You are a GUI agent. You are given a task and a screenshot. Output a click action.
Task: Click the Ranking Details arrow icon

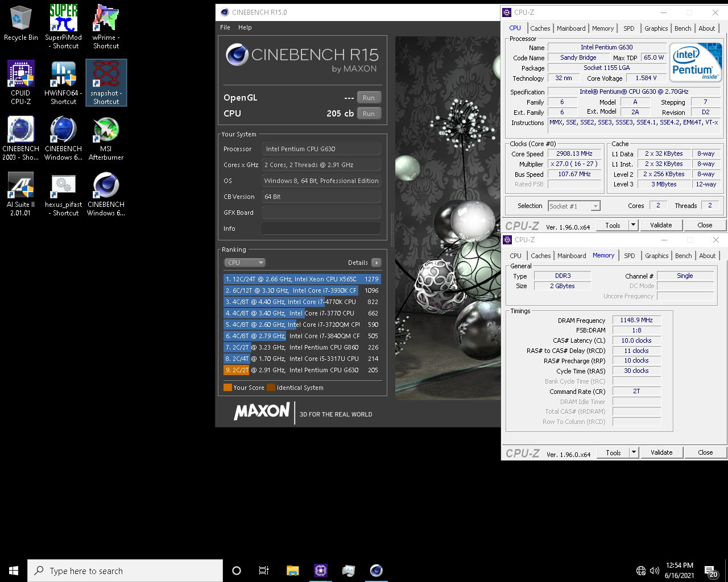tap(376, 263)
